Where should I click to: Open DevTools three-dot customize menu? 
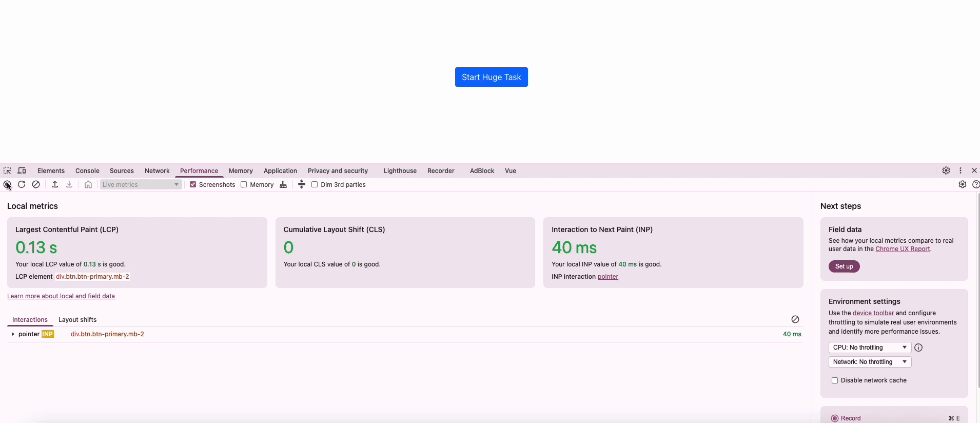(x=960, y=170)
